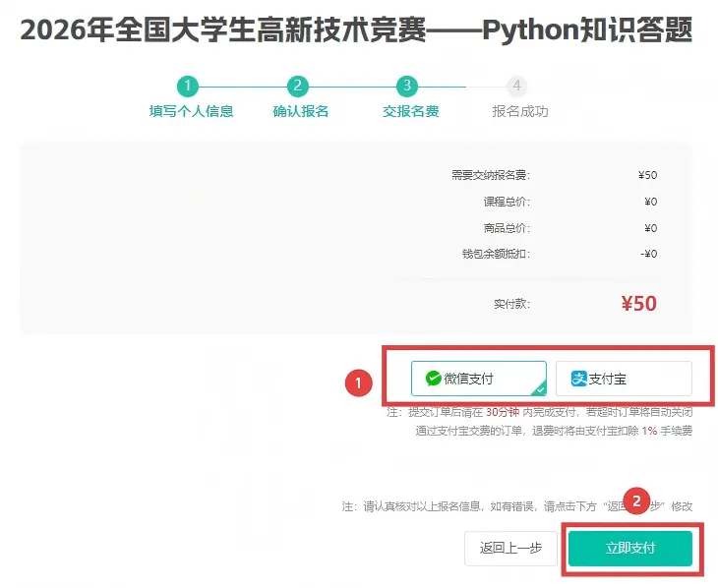Viewport: 718px width, 588px height.
Task: Click greyed step 4 circle
Action: tap(517, 86)
